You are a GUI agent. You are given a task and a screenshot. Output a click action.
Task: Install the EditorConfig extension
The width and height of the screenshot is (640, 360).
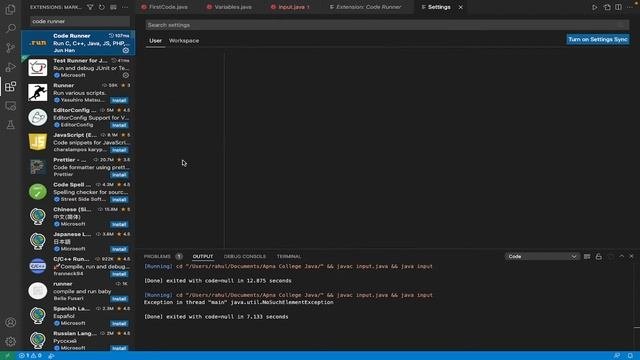pos(119,125)
